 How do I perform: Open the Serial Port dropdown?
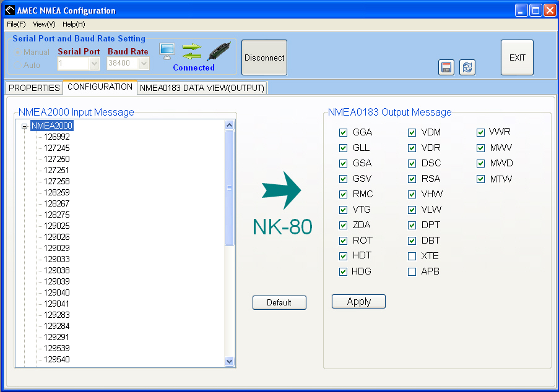(94, 63)
